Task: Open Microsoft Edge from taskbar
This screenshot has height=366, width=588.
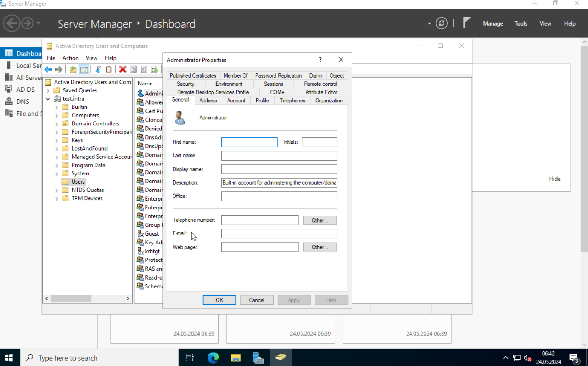Action: point(213,358)
